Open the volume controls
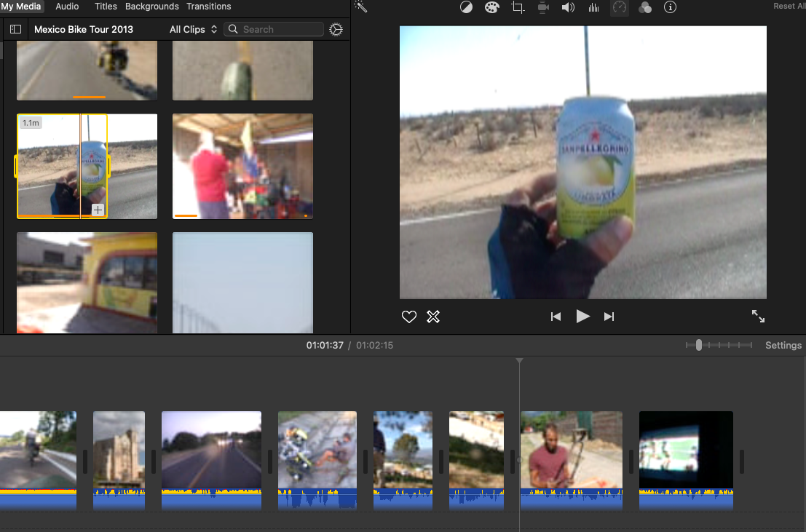The width and height of the screenshot is (806, 532). 568,7
